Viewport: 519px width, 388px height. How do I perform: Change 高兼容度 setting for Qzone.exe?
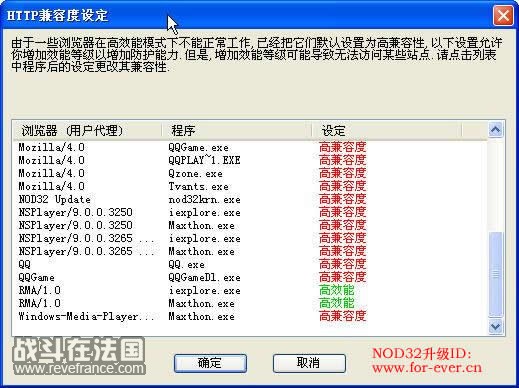(x=342, y=173)
